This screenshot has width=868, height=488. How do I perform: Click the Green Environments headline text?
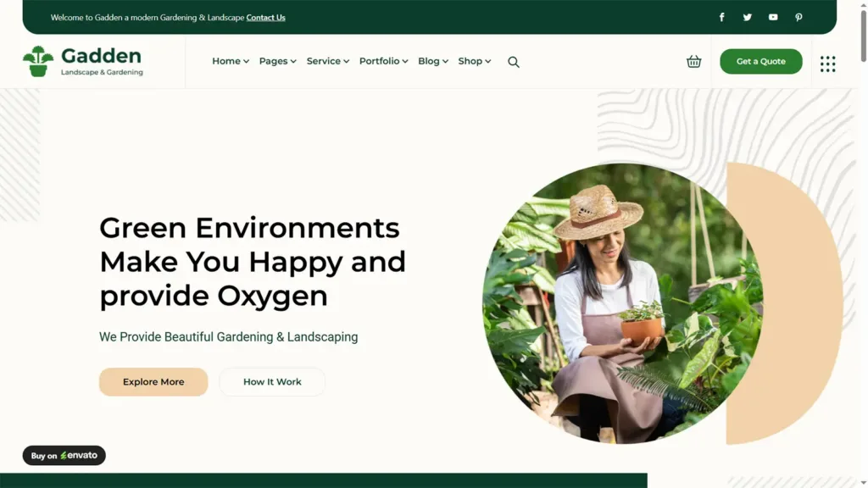(253, 262)
